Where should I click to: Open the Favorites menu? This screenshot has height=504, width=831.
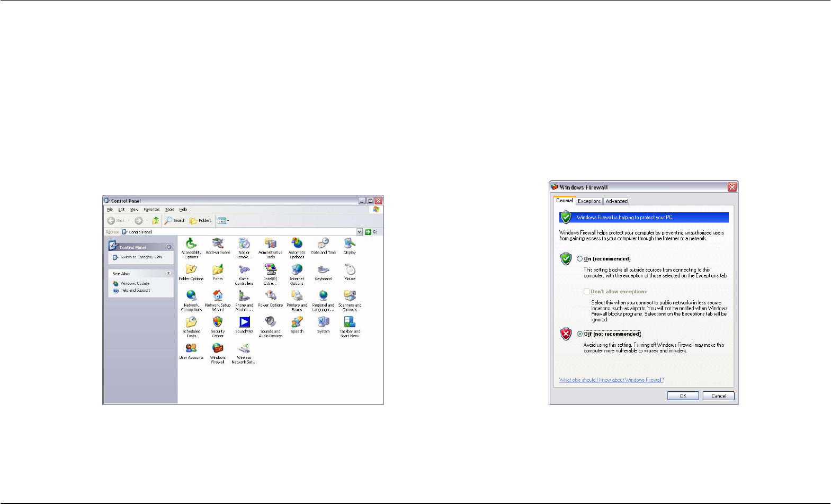pos(152,210)
